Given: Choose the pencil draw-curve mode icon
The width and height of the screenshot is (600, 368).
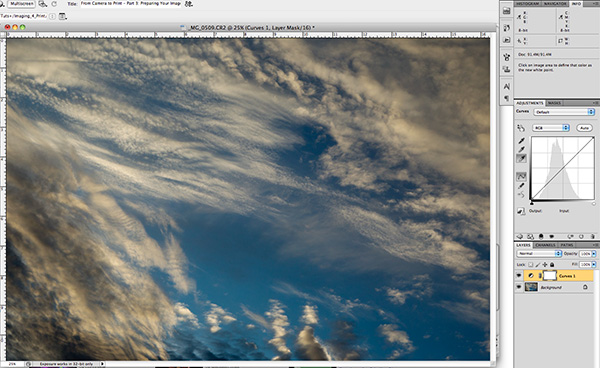Looking at the screenshot, I should [521, 186].
